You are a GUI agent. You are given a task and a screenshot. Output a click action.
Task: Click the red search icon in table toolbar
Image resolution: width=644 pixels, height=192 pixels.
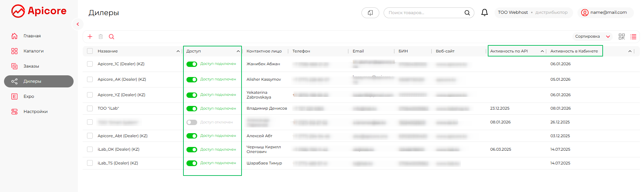[112, 37]
